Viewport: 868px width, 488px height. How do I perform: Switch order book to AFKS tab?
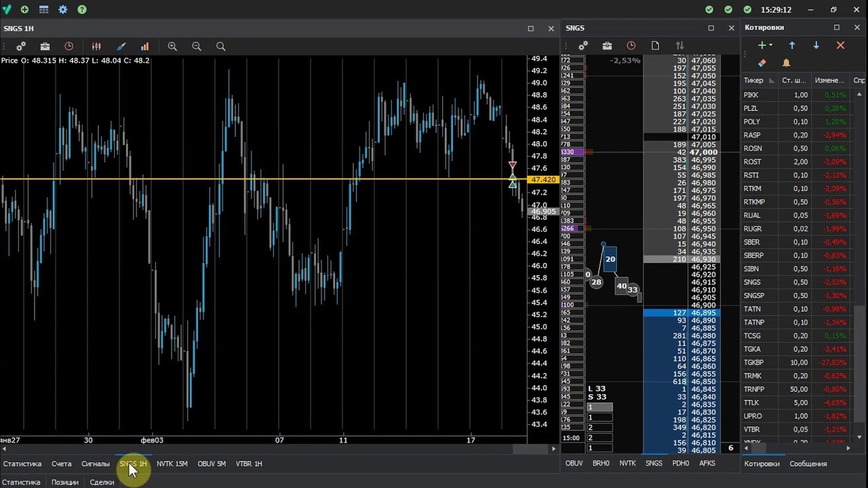(x=707, y=464)
